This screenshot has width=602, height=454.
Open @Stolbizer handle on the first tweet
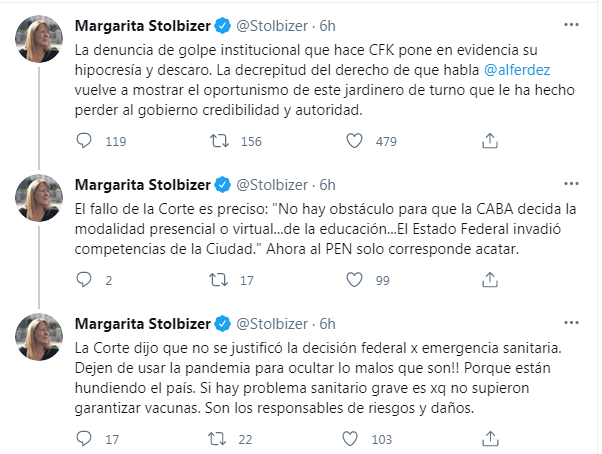pyautogui.click(x=272, y=26)
